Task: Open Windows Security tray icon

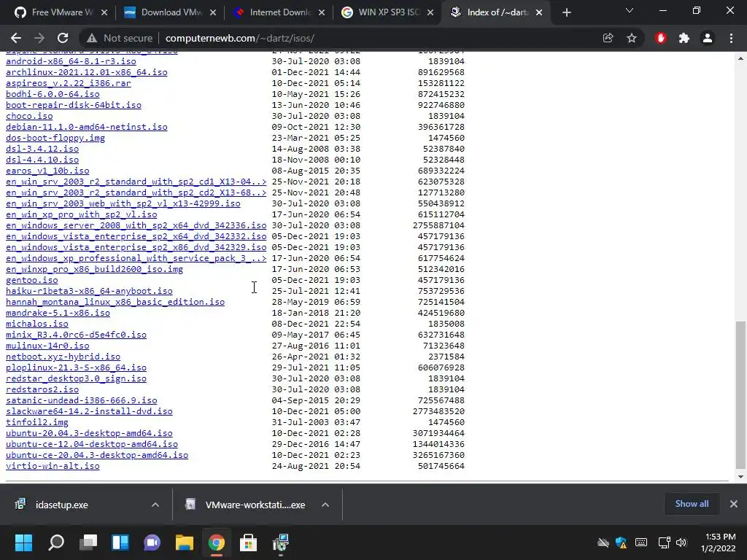Action: coord(622,542)
